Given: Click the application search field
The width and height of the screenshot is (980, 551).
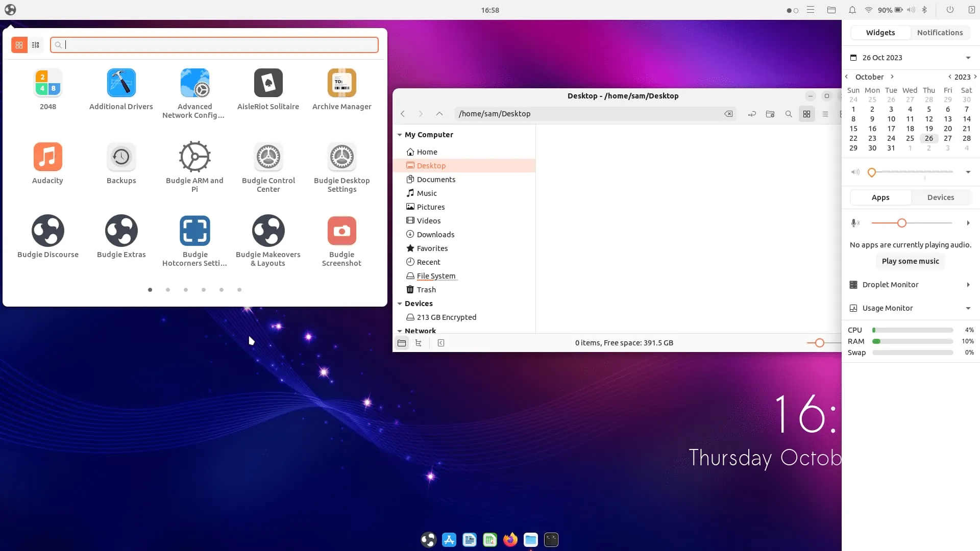Looking at the screenshot, I should [x=214, y=45].
